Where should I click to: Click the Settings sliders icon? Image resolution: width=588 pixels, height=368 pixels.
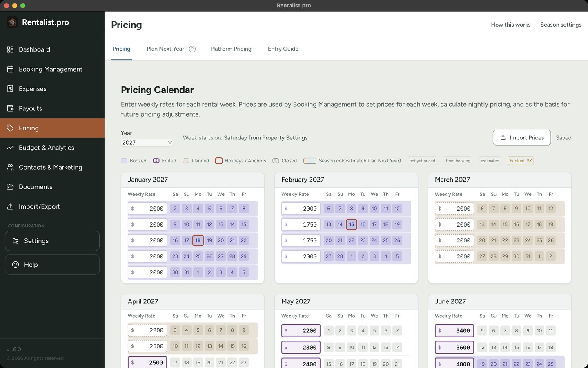tap(16, 241)
